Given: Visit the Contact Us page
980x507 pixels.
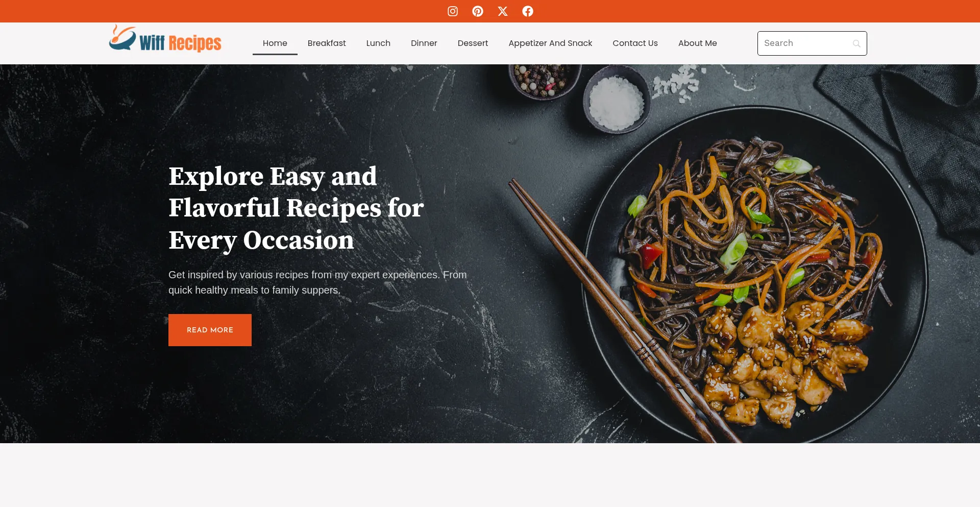Looking at the screenshot, I should click(x=635, y=43).
